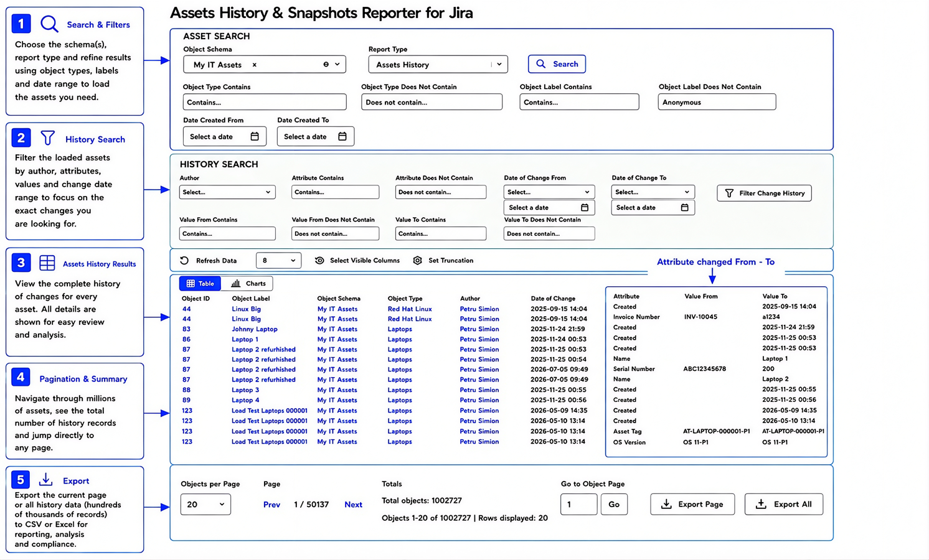Open object ID 83 link
The image size is (929, 560).
(x=186, y=329)
